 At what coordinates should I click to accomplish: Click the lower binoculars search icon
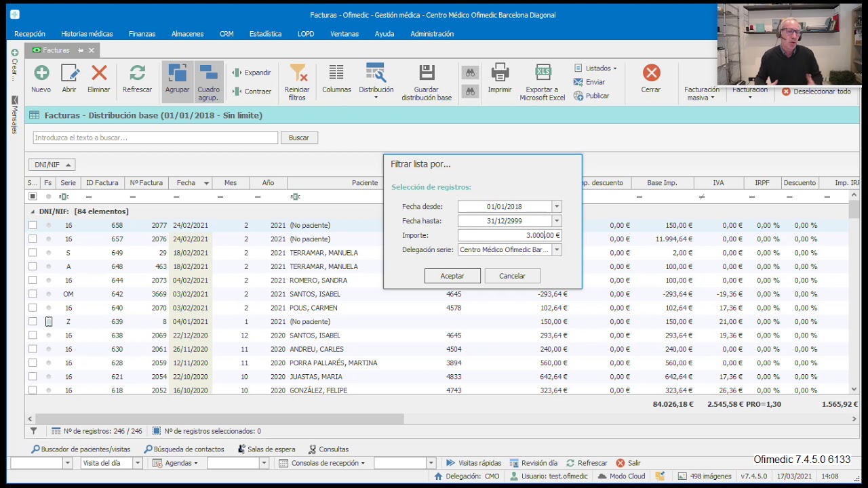(x=469, y=93)
